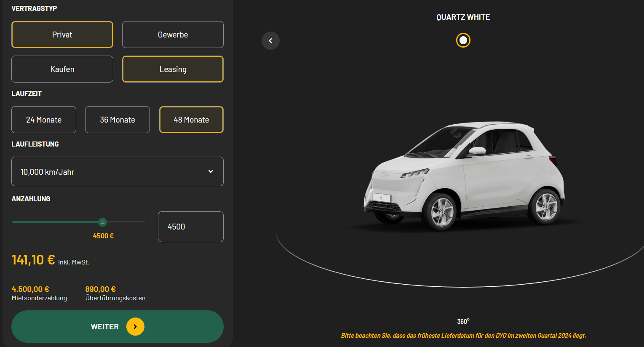Focus the Anzahlung amount field showing 4500
The height and width of the screenshot is (347, 644).
click(191, 227)
